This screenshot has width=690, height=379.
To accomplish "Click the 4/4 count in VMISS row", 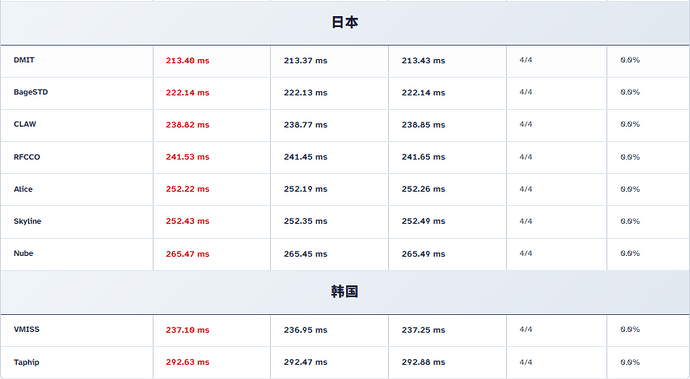I will [x=526, y=329].
